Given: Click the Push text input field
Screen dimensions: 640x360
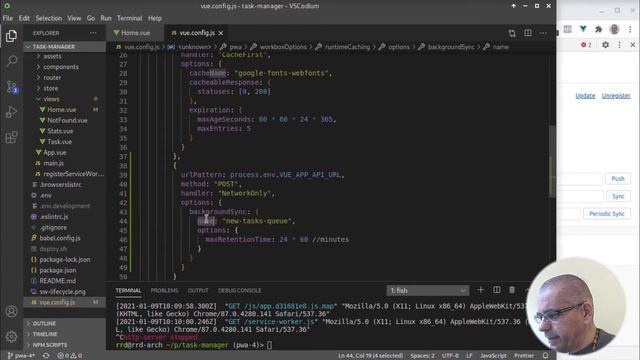Looking at the screenshot, I should click(x=580, y=179).
